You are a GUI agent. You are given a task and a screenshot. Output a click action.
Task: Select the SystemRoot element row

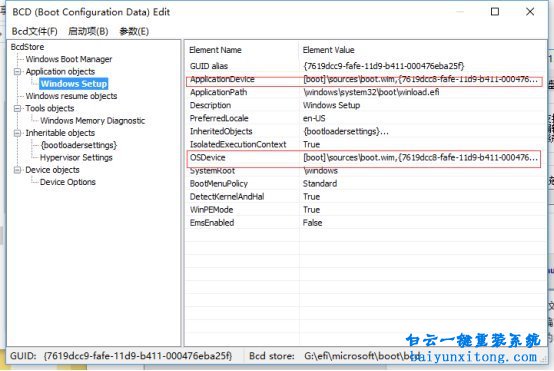pos(365,171)
